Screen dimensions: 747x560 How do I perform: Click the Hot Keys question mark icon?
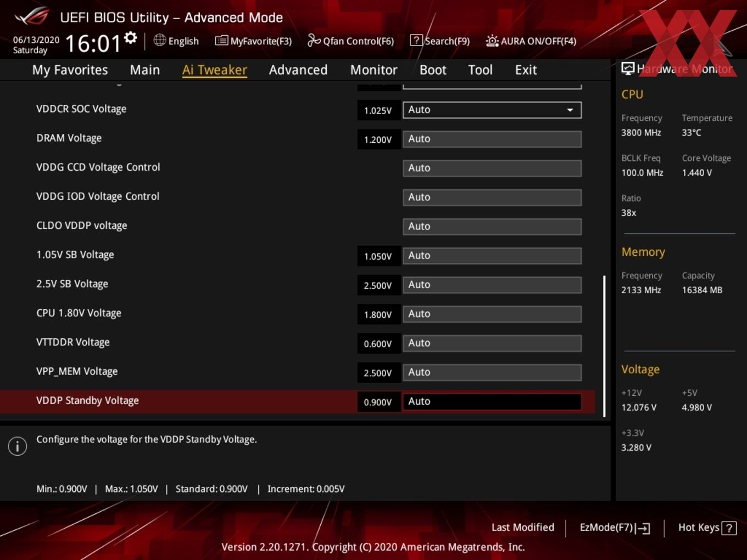pos(729,528)
